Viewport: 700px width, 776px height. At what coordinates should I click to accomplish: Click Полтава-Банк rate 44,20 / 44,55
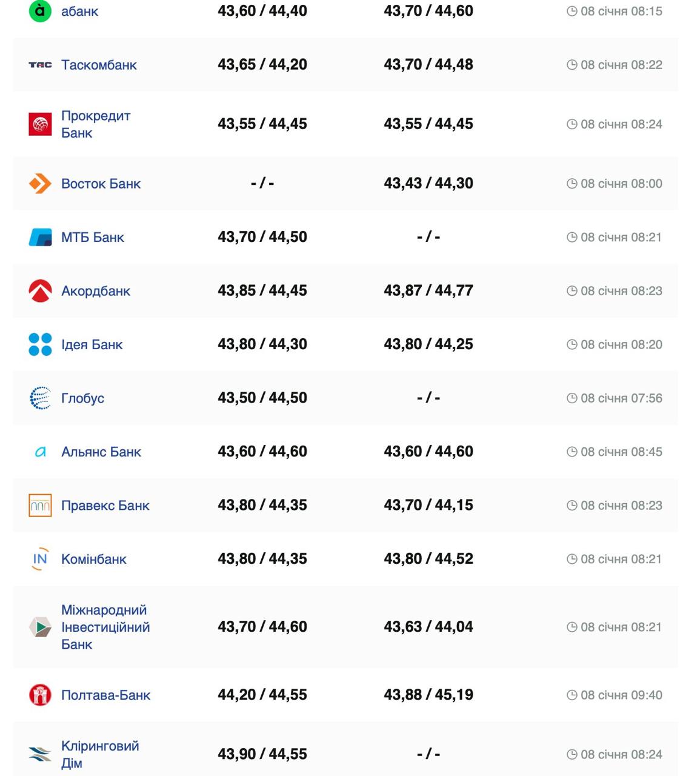pos(262,695)
